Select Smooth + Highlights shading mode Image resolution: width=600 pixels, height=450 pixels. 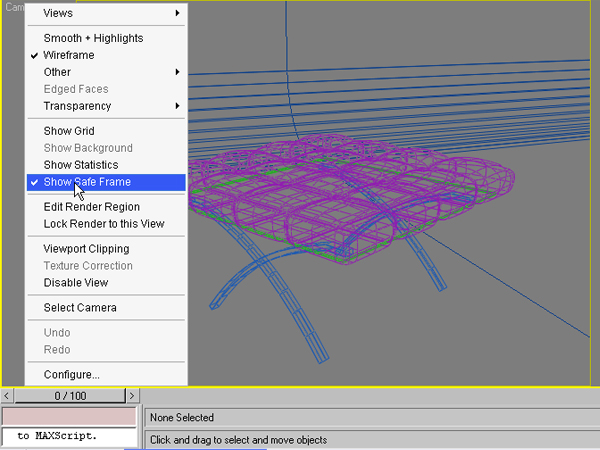[x=106, y=38]
